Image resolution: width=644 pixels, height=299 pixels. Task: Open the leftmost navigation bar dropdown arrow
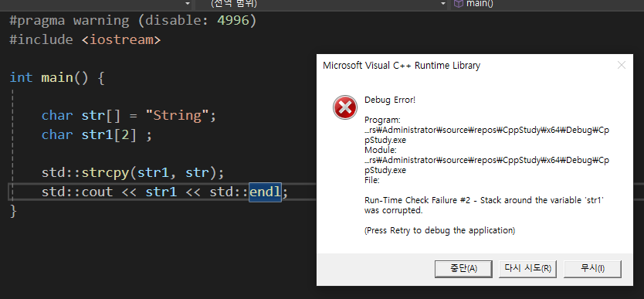coord(188,4)
